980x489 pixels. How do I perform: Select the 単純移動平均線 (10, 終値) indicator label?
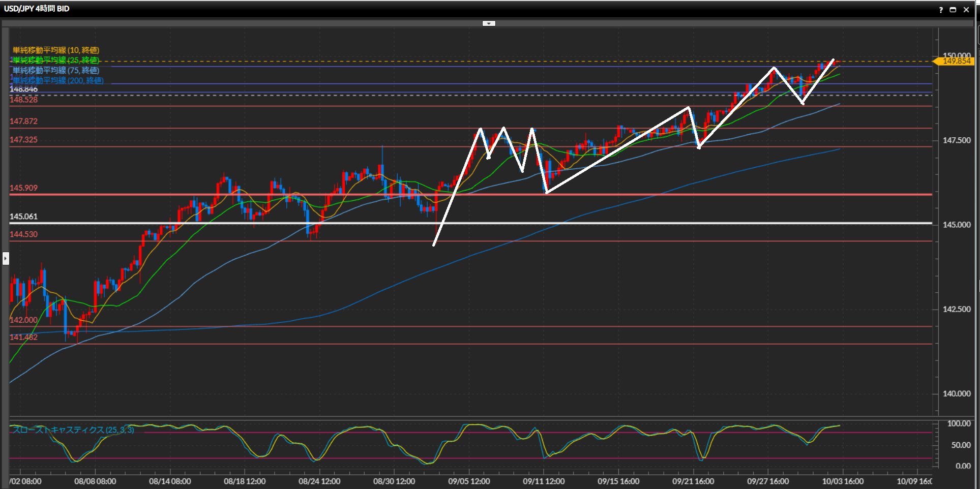[56, 50]
